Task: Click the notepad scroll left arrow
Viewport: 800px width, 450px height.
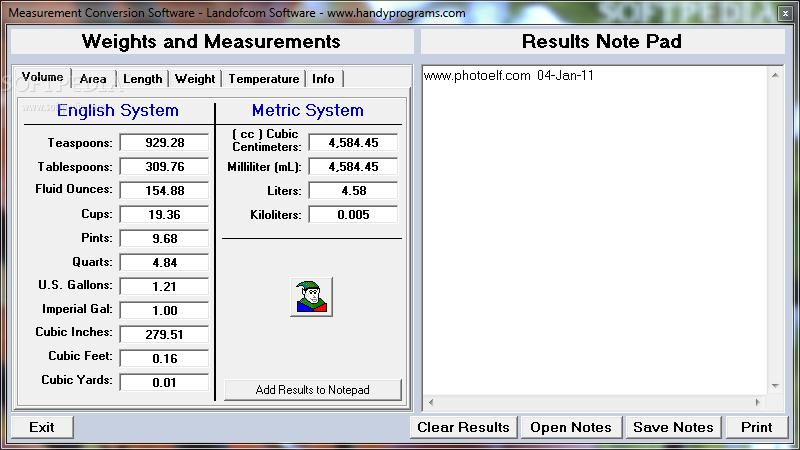Action: (x=431, y=403)
